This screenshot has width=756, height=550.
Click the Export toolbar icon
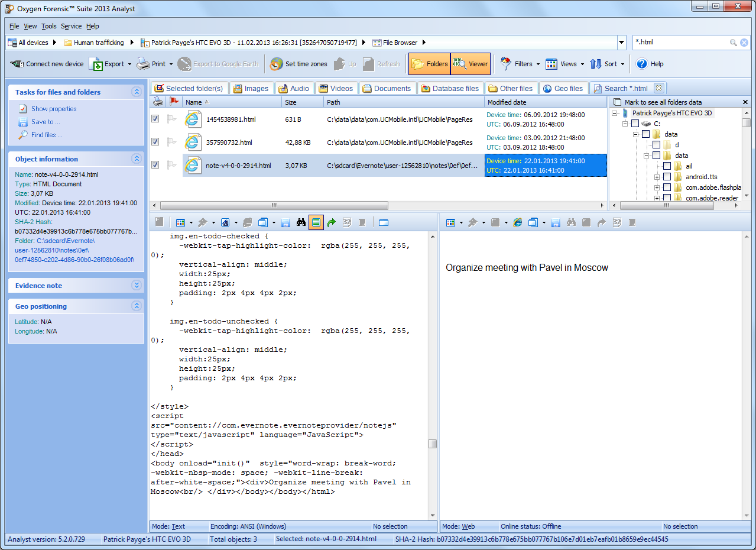click(x=96, y=64)
